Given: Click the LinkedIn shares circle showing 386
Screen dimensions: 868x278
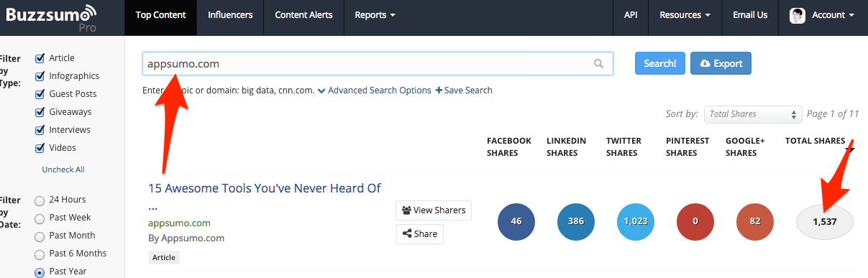Looking at the screenshot, I should 576,221.
